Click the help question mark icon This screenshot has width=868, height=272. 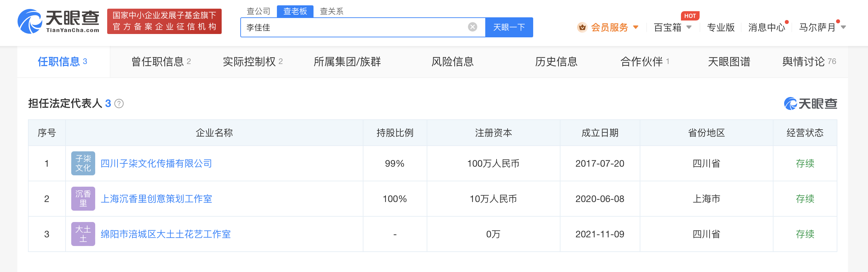coord(119,104)
